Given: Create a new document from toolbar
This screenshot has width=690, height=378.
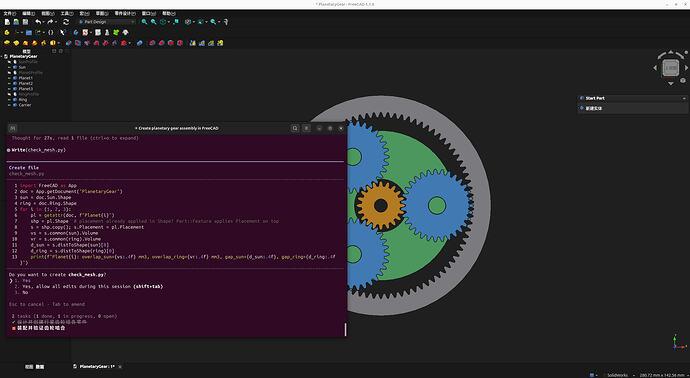Looking at the screenshot, I should [7, 22].
